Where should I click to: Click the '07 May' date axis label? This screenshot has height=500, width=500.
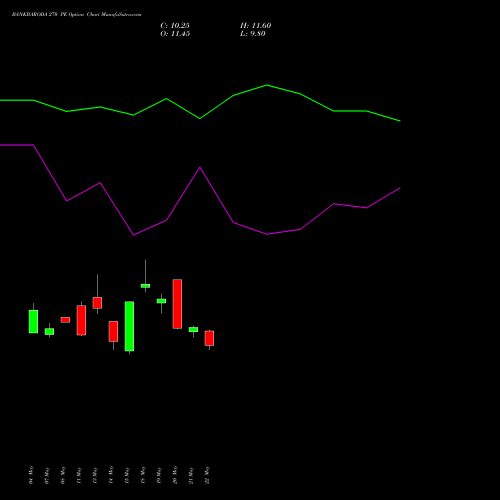click(47, 475)
